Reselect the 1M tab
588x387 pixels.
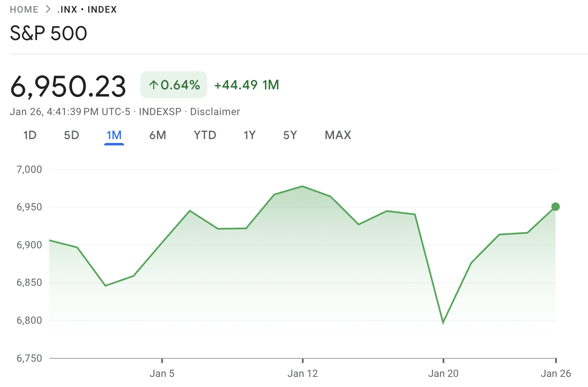click(x=114, y=135)
